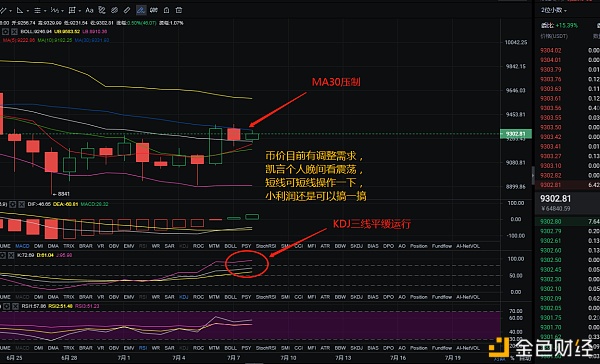
Task: Open KDJ panel settings gear
Action: [x=3, y=255]
